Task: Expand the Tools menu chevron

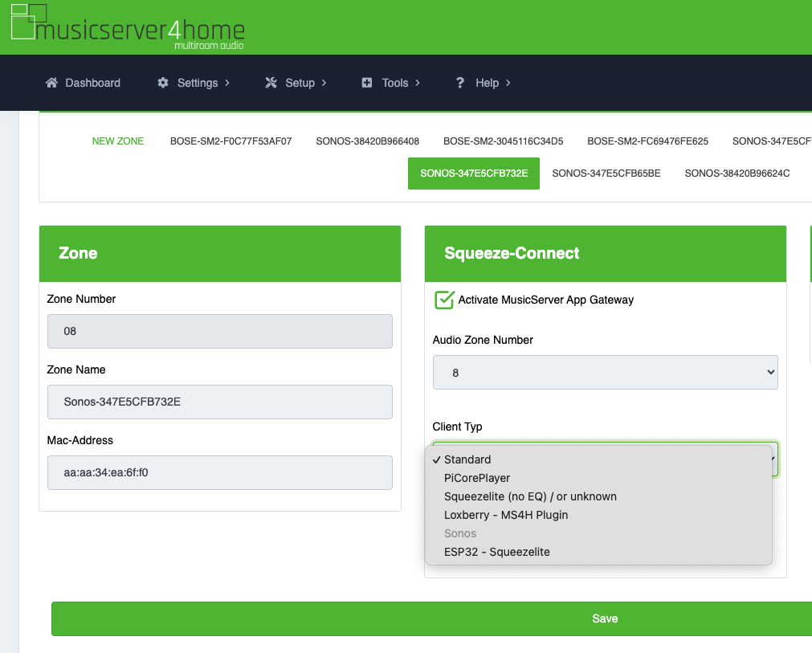Action: pyautogui.click(x=418, y=83)
